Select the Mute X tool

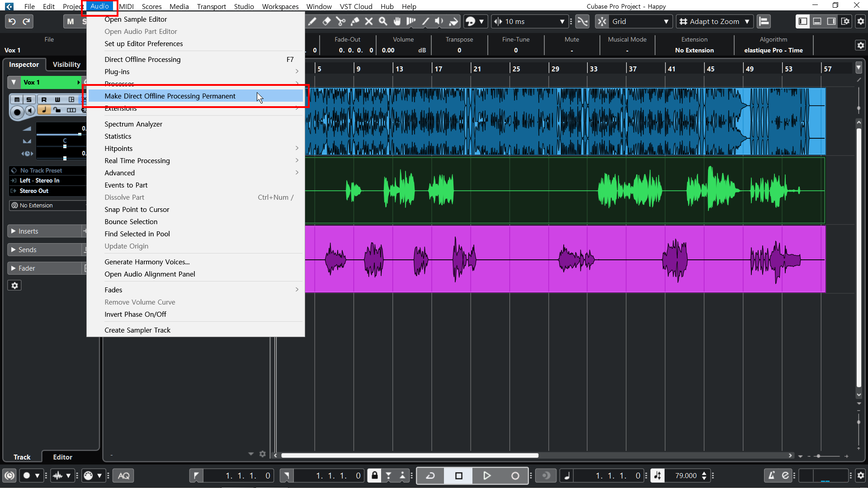coord(369,21)
